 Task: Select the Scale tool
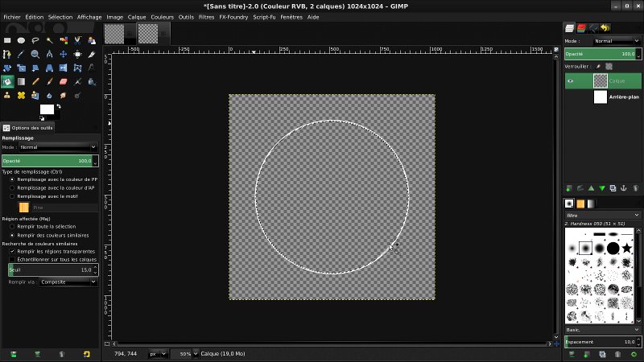point(22,68)
